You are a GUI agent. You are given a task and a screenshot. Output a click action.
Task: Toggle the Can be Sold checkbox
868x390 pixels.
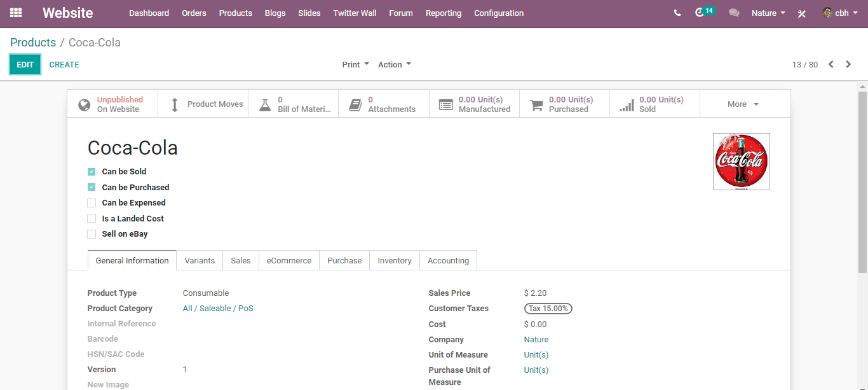click(92, 172)
